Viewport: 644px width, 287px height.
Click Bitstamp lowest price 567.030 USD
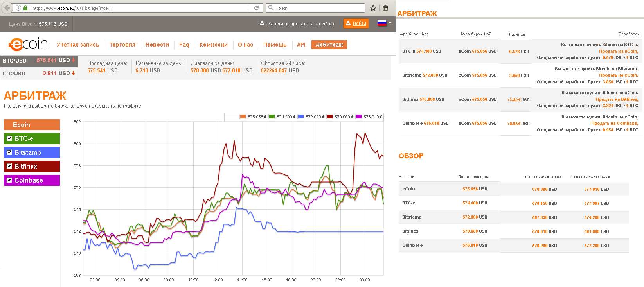[545, 217]
